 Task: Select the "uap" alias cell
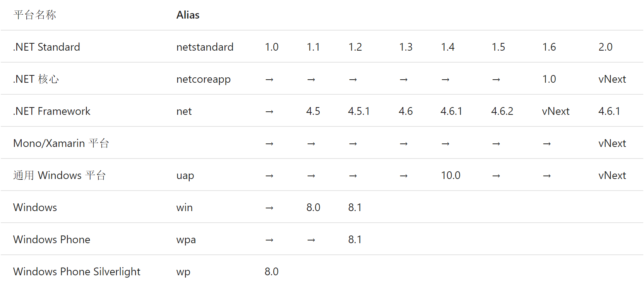185,176
